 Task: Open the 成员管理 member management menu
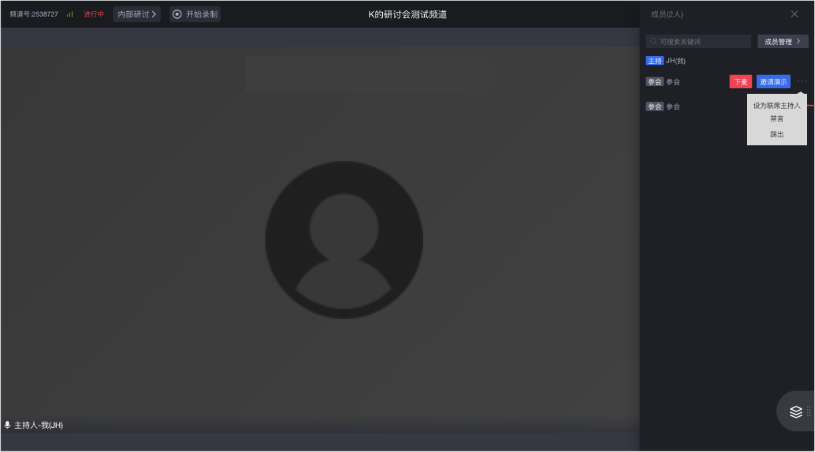click(782, 42)
